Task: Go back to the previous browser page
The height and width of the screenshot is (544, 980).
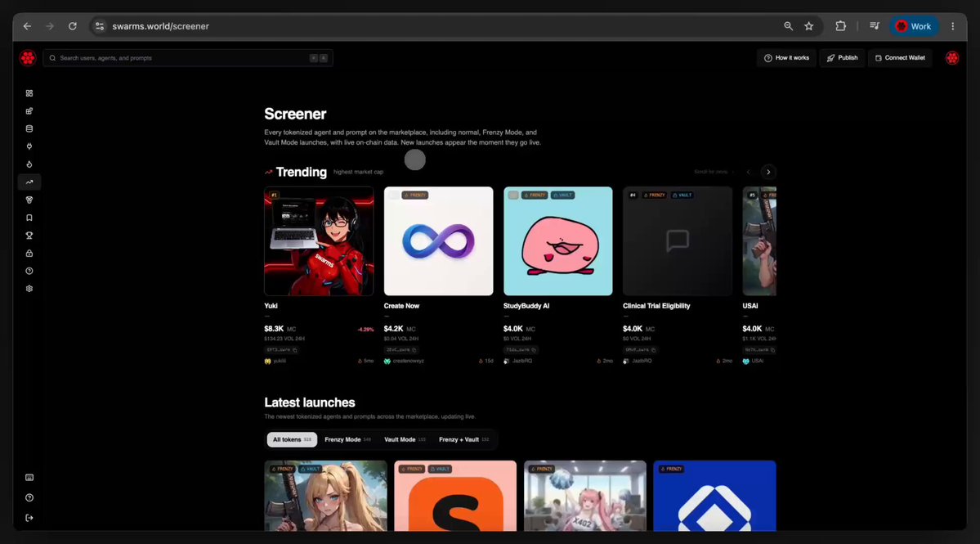Action: [27, 26]
